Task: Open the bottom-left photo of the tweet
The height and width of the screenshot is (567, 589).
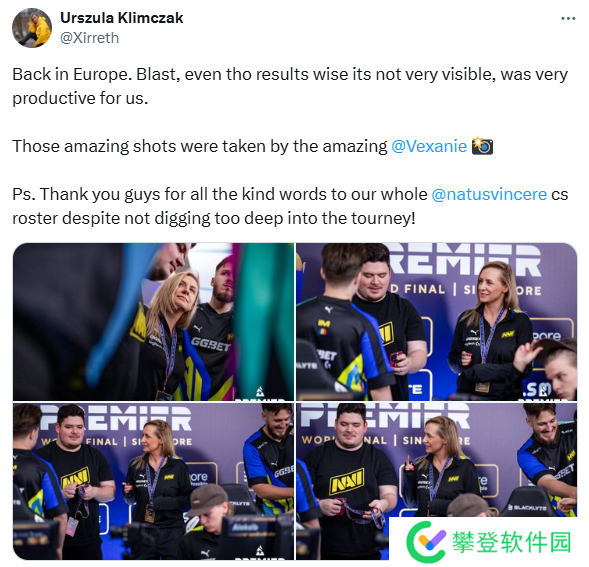Action: tap(154, 481)
